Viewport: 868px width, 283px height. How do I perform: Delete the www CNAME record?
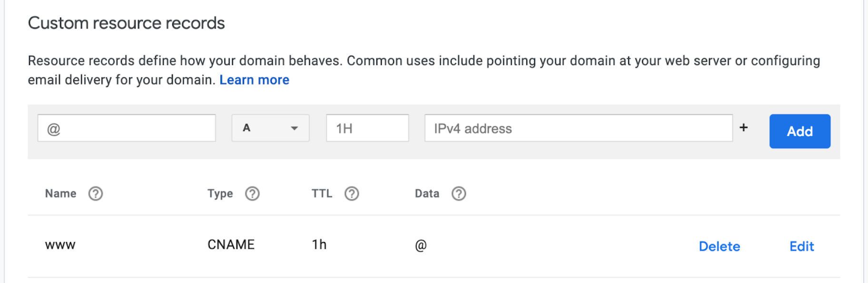719,246
